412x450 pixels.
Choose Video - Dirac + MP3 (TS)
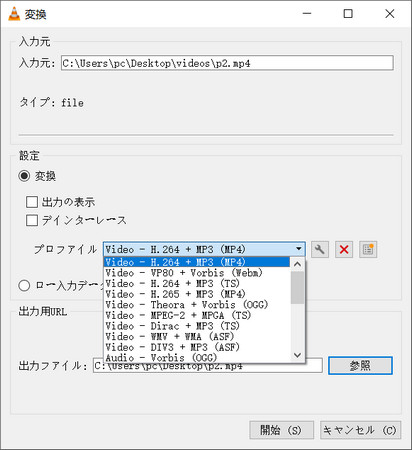tap(197, 326)
